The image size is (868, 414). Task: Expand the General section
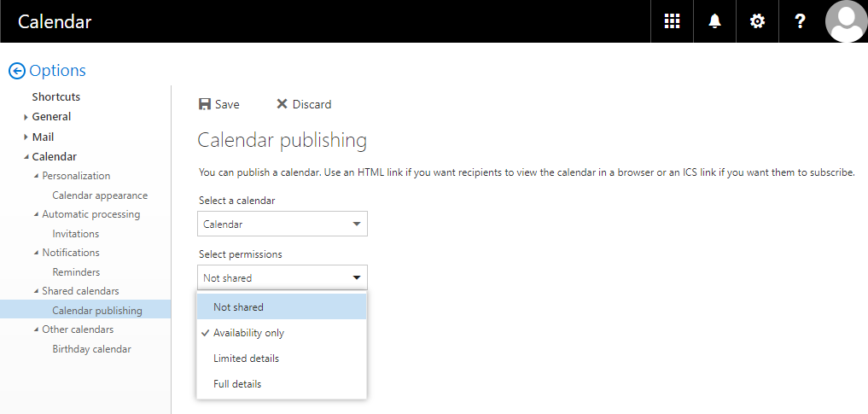point(26,117)
